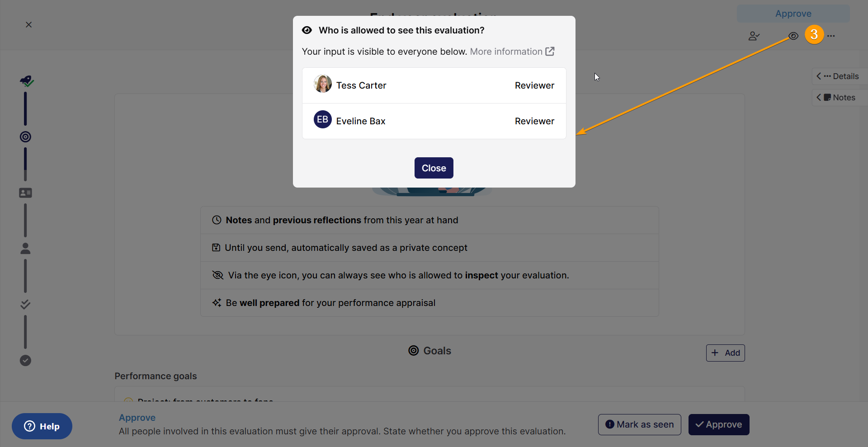Select Tess Carter's profile picture

click(323, 84)
